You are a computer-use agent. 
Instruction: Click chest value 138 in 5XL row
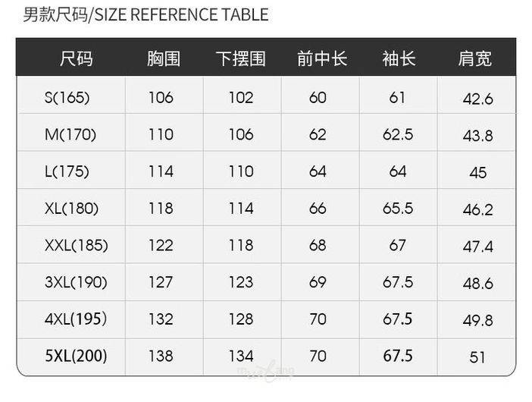[x=161, y=356]
